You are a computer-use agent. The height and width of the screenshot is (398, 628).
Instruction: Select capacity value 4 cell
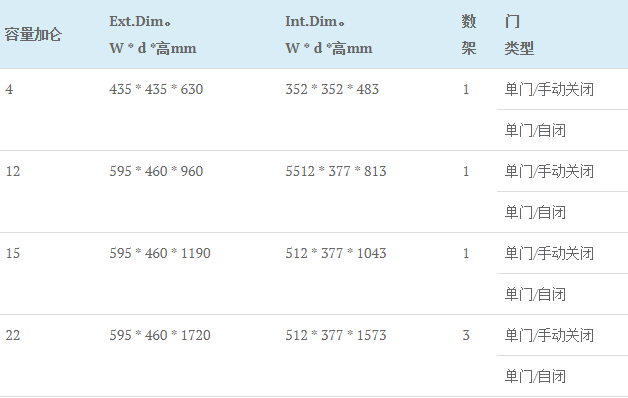9,89
